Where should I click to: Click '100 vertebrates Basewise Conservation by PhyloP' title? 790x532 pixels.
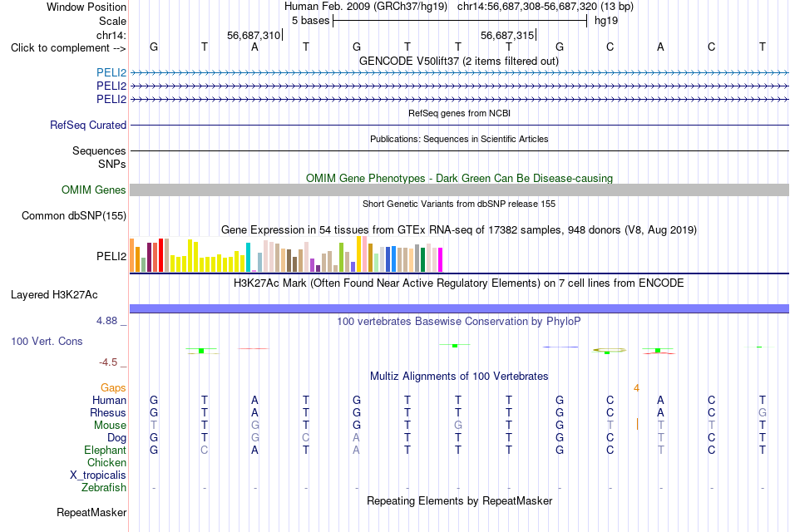pos(459,322)
